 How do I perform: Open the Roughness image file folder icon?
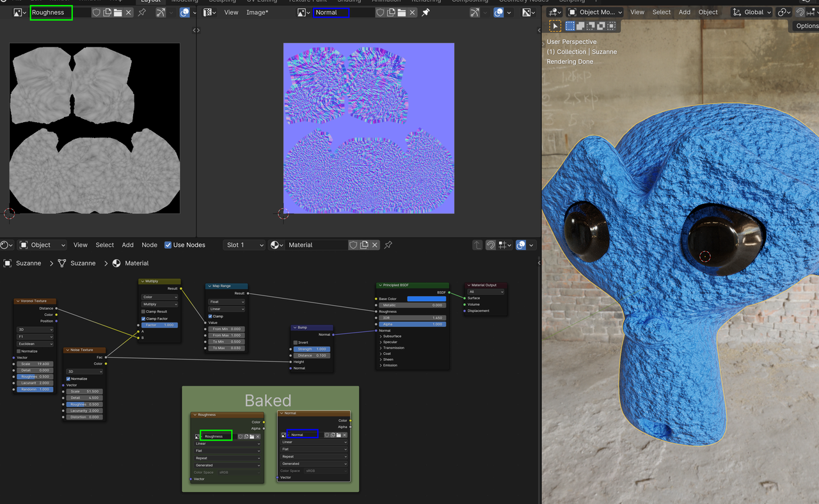point(118,12)
